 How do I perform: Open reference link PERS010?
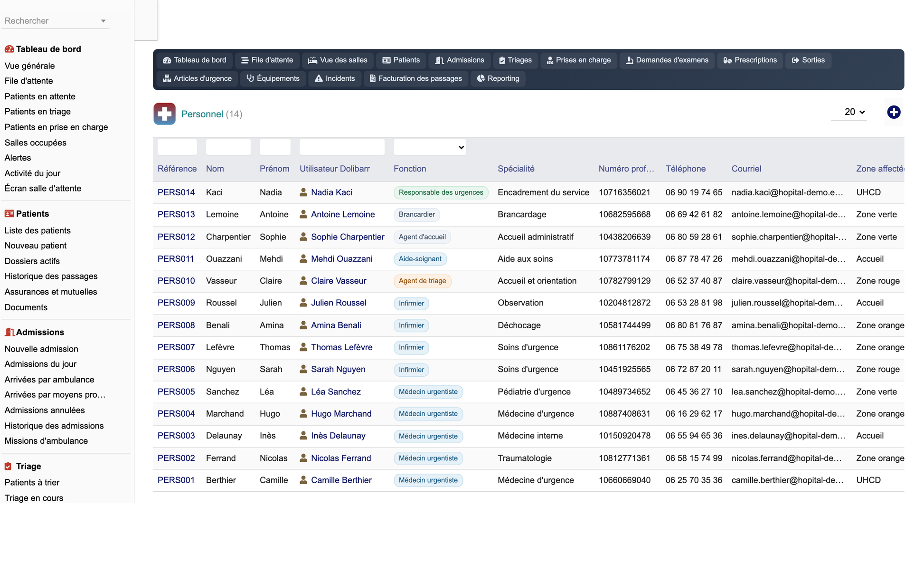pyautogui.click(x=176, y=281)
